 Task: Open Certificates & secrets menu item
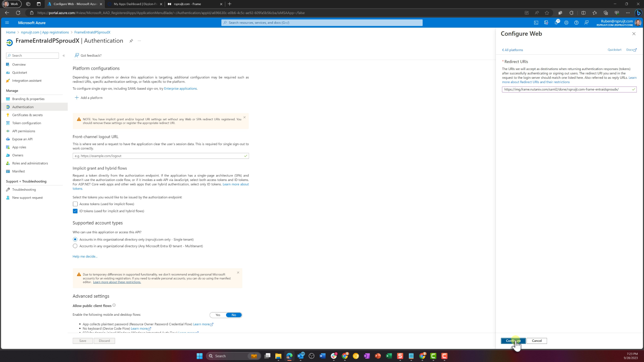[27, 115]
